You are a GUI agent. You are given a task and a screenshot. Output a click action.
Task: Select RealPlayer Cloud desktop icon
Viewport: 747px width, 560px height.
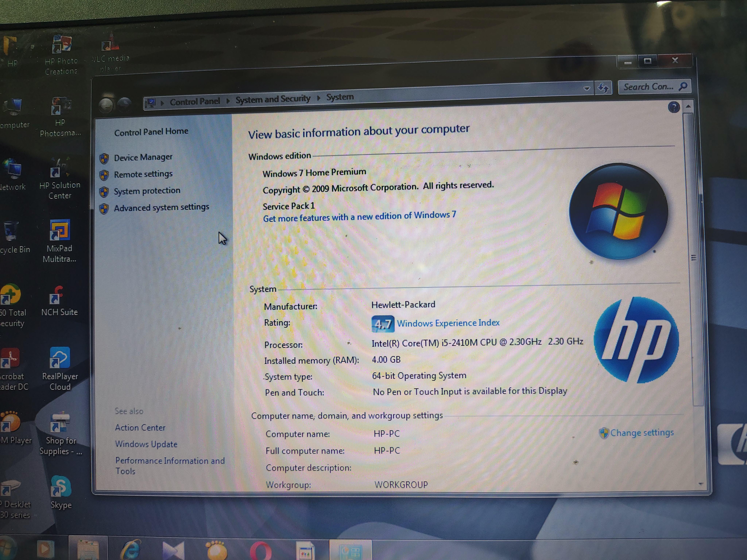[60, 369]
